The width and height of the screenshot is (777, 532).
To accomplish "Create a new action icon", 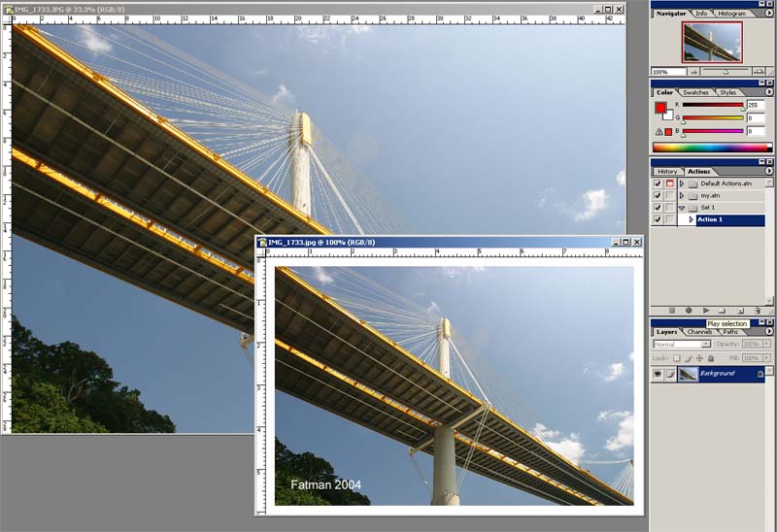I will point(740,311).
